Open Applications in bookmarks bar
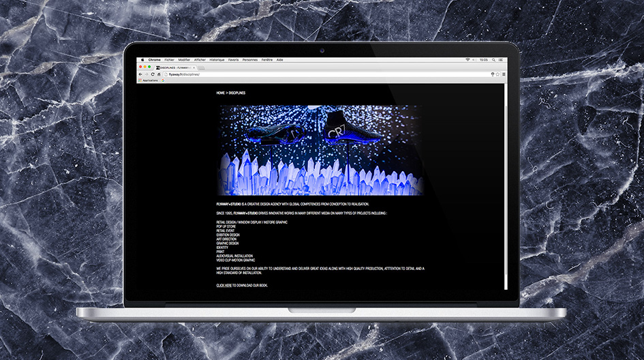Screen dimensions: 644x360 coord(149,80)
